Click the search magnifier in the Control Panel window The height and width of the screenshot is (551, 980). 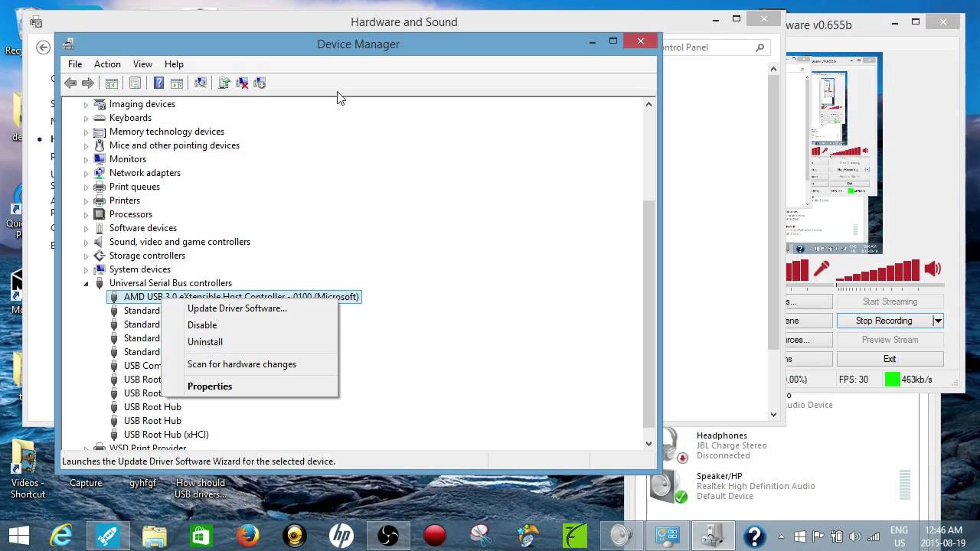pos(759,47)
